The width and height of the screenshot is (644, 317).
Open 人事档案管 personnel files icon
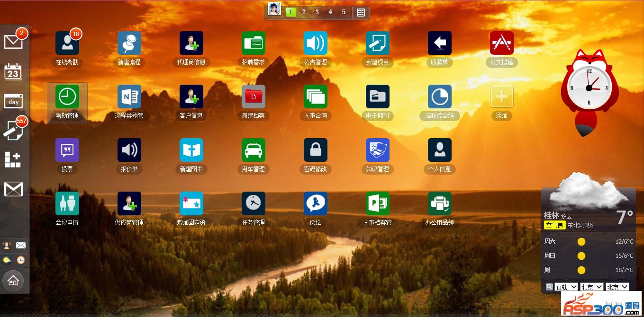378,203
